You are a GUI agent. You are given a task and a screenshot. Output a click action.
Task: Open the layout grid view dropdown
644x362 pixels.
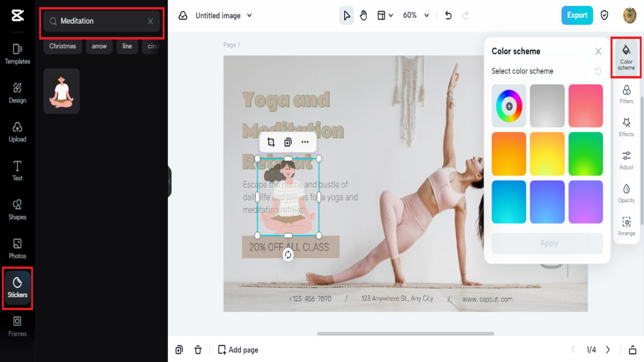pyautogui.click(x=384, y=15)
